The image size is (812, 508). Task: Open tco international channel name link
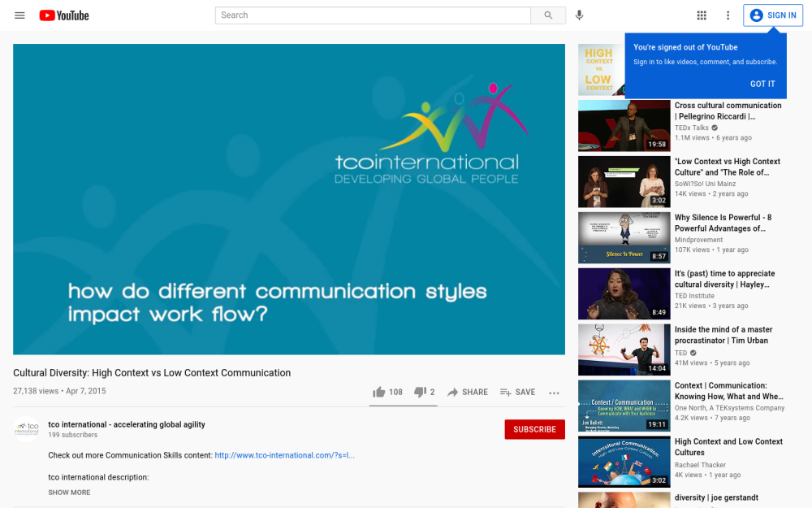[127, 424]
